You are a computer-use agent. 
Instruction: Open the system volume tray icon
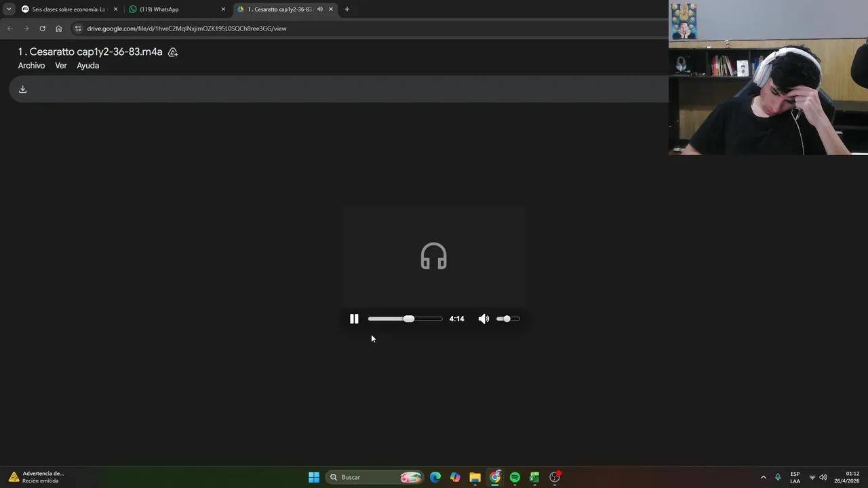pos(823,477)
